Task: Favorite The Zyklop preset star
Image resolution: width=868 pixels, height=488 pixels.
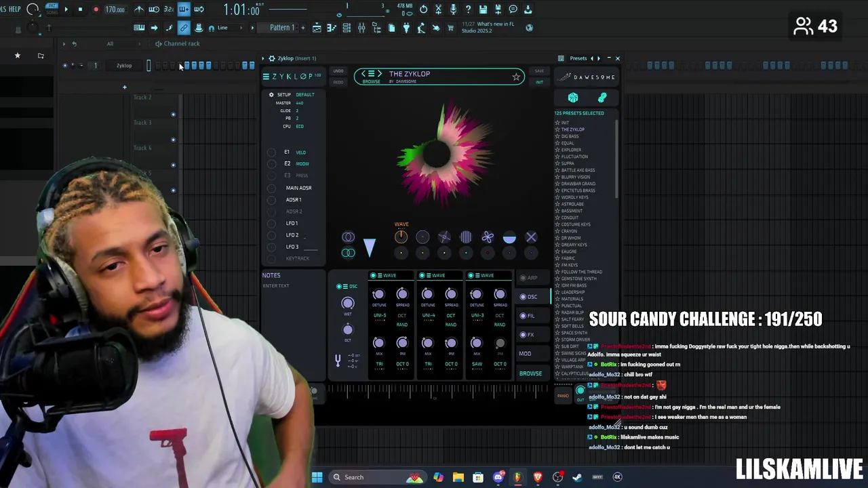Action: [x=516, y=77]
